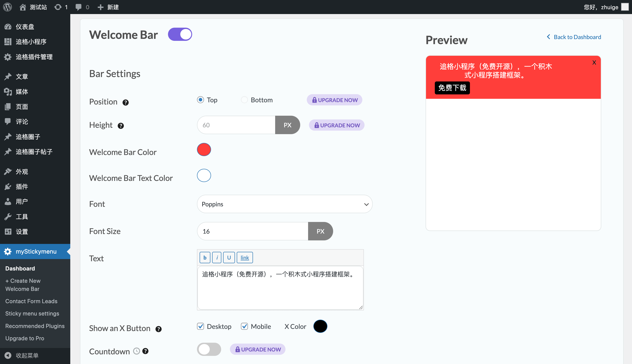Viewport: 632px width, 364px height.
Task: Click the zhuige user avatar
Action: tap(625, 7)
